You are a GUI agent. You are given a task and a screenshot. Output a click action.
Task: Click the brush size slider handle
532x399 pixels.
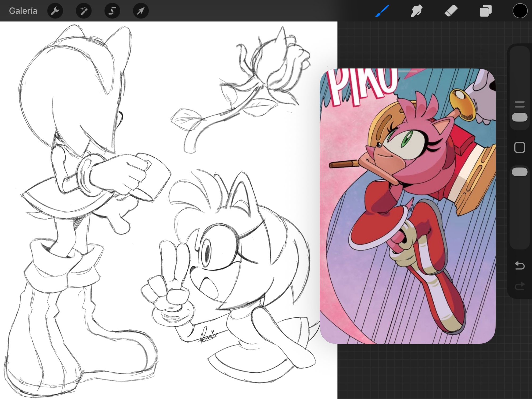click(519, 117)
